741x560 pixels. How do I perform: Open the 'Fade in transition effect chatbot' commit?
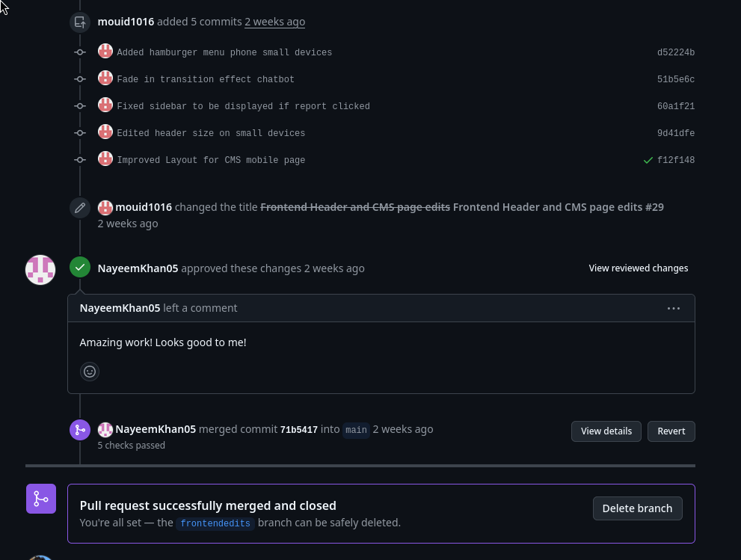(206, 79)
